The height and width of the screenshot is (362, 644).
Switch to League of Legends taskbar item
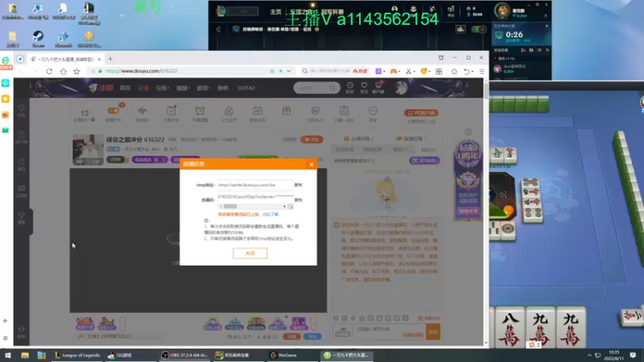pyautogui.click(x=77, y=356)
